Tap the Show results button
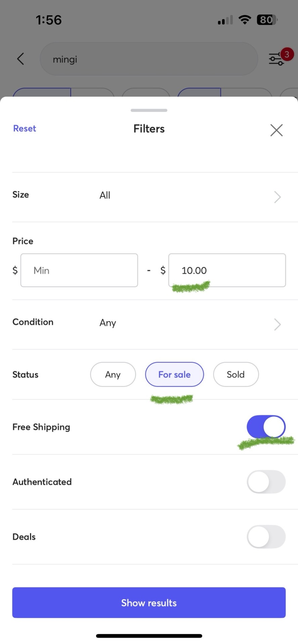This screenshot has height=644, width=298. pos(149,602)
